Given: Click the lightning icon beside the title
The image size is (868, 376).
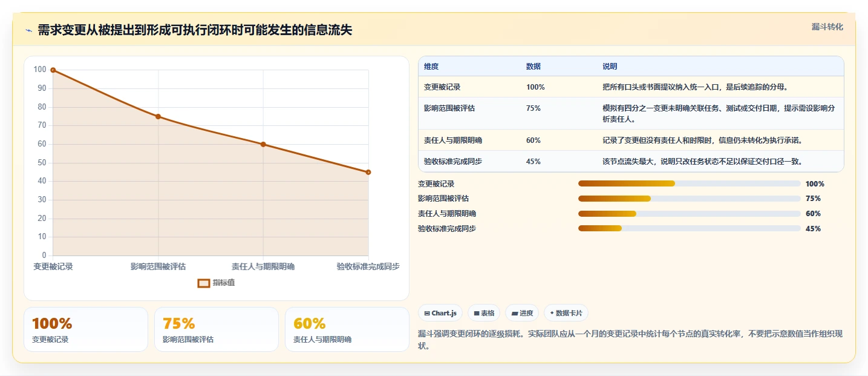Looking at the screenshot, I should point(28,30).
